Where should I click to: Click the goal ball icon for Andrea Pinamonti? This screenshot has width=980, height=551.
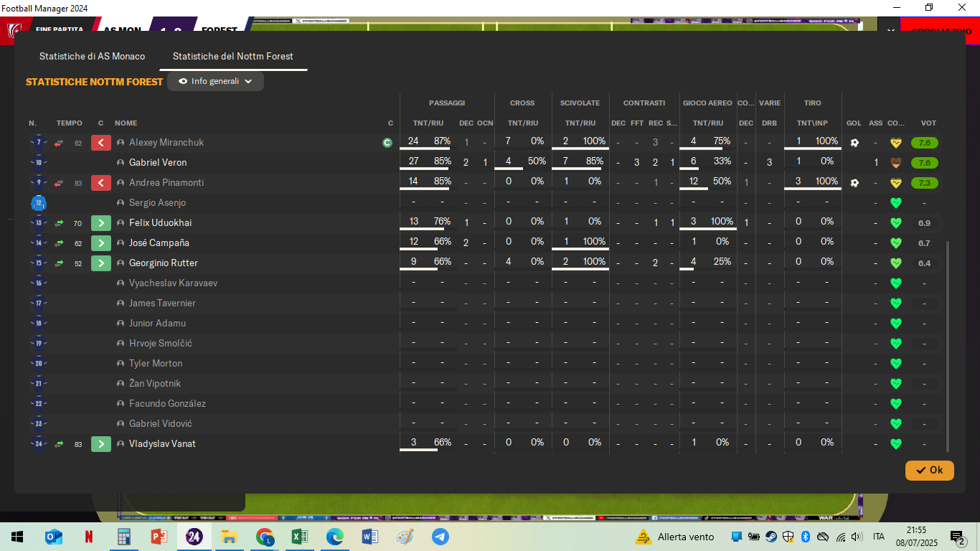coord(854,183)
